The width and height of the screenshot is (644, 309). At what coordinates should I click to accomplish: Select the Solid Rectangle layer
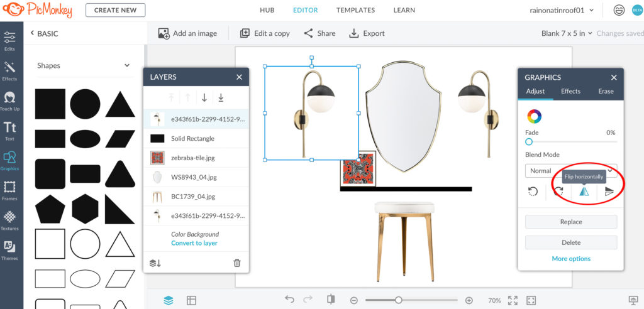[x=196, y=139]
